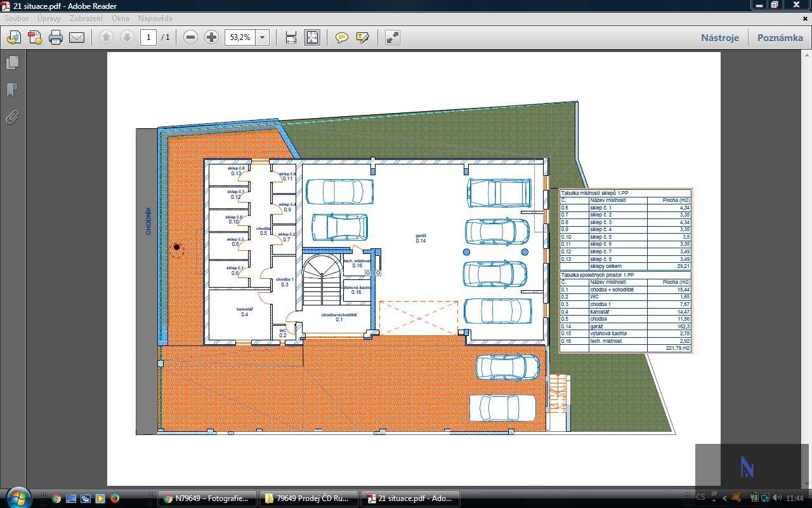812x508 pixels.
Task: Zoom out with the minus button
Action: (190, 37)
